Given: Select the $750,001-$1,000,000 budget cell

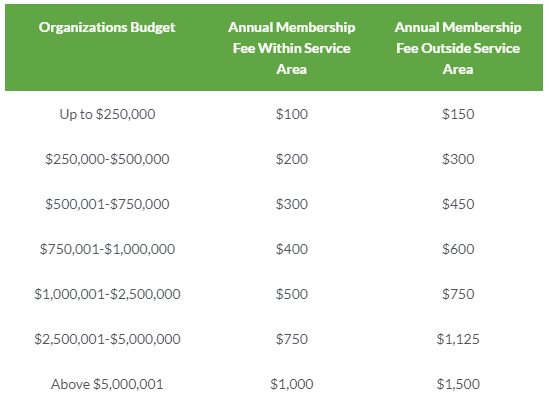Looking at the screenshot, I should [x=107, y=249].
